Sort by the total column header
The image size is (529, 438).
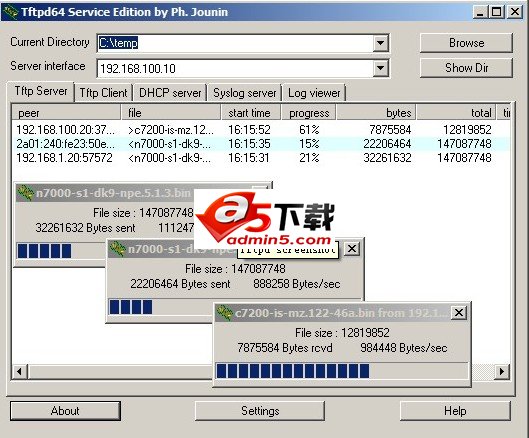[x=456, y=113]
